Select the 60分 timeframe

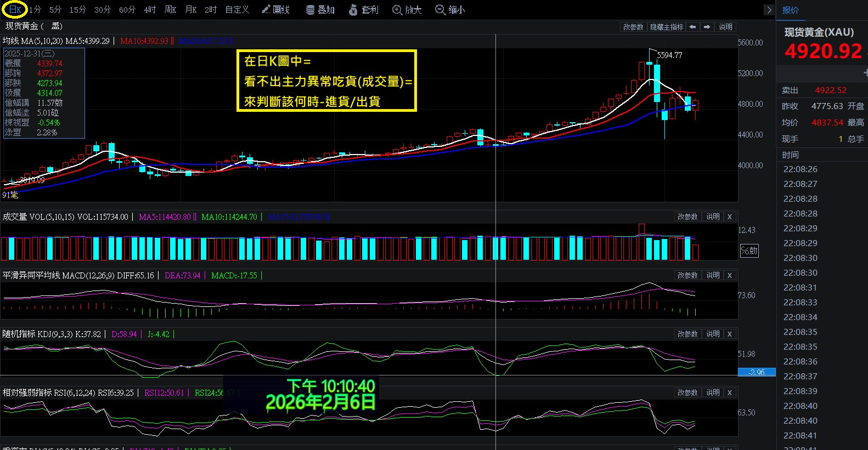(x=127, y=9)
